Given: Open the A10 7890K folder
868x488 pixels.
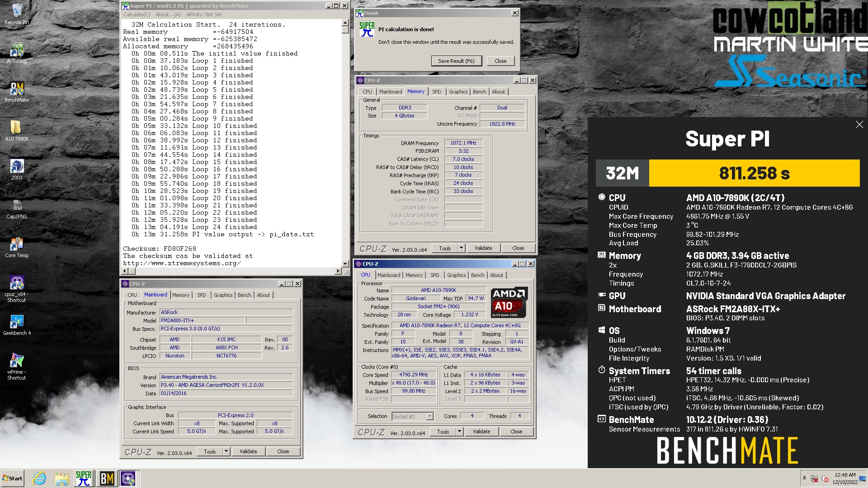Looking at the screenshot, I should click(17, 131).
